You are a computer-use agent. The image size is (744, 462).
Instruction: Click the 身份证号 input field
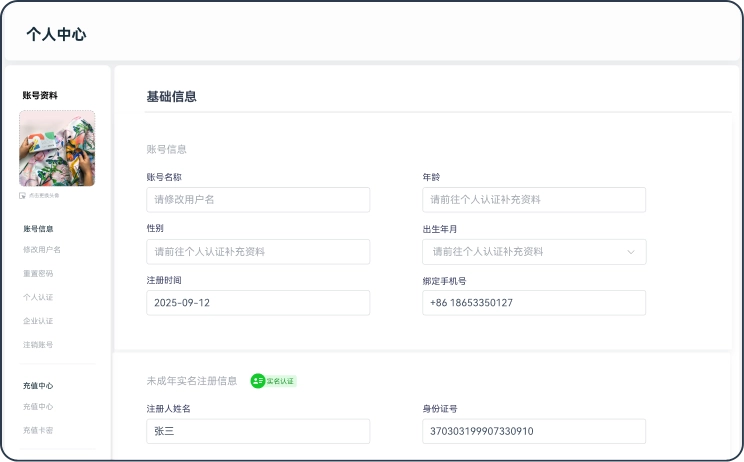tap(534, 431)
